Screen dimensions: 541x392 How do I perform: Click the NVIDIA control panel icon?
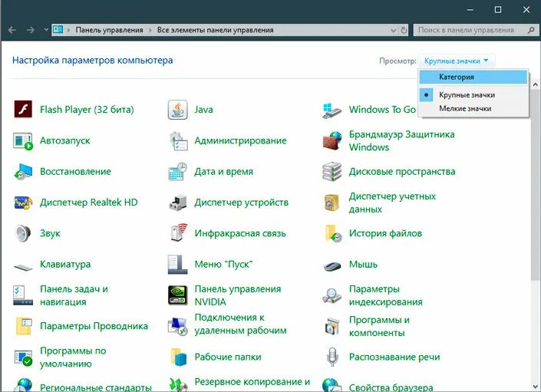(x=178, y=295)
